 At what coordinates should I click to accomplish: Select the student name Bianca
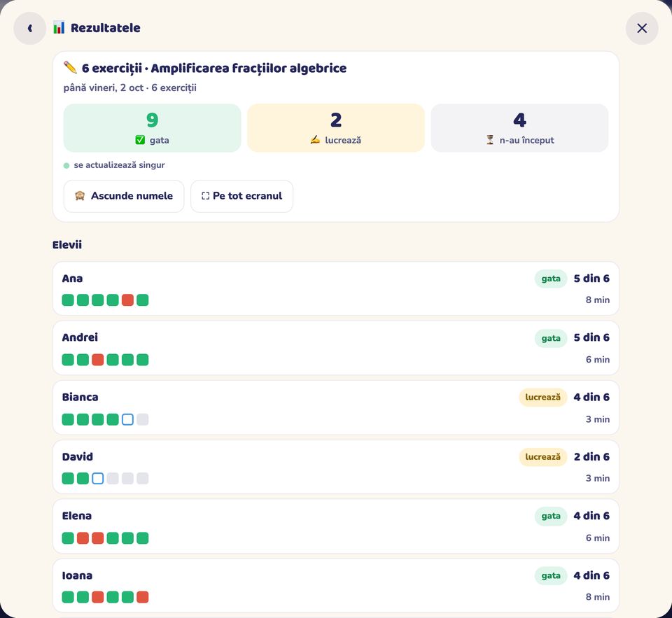tap(80, 398)
